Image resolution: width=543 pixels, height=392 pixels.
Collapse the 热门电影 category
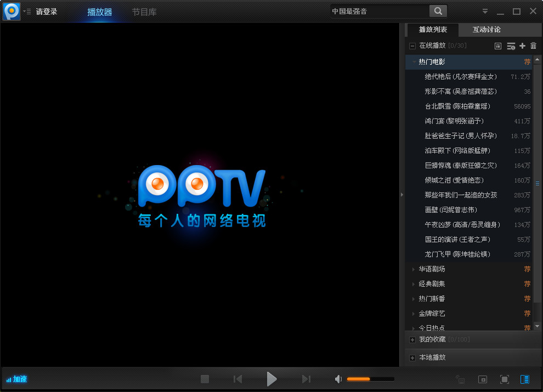click(x=414, y=61)
